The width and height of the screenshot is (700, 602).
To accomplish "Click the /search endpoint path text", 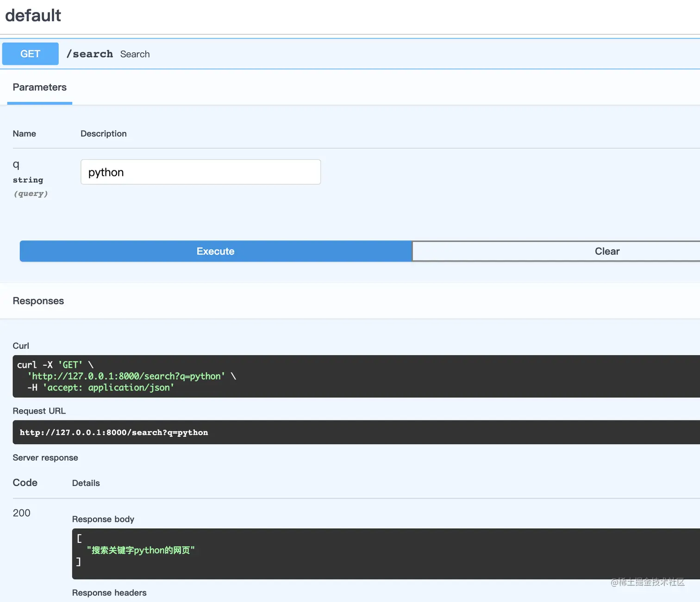I will tap(90, 54).
